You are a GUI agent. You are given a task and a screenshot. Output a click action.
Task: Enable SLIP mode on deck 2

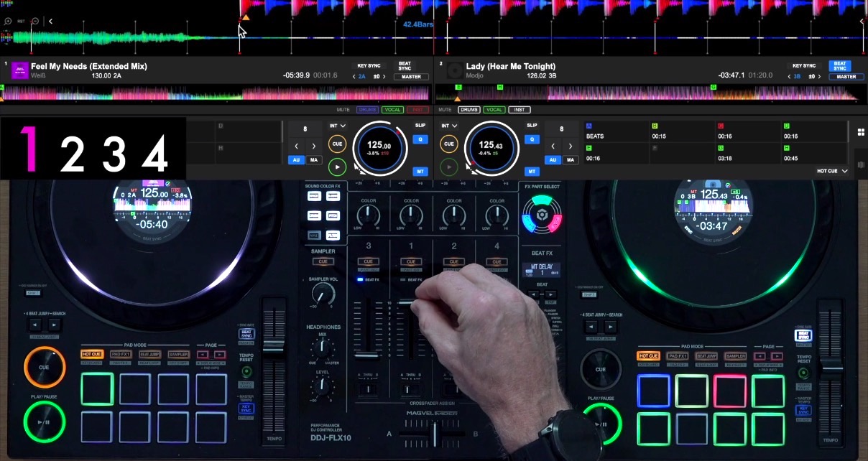[532, 124]
